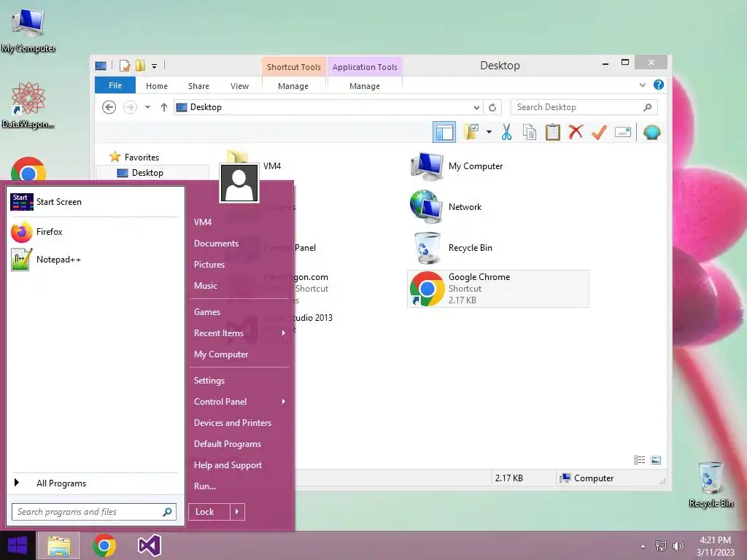Launch Firefox from Start menu

tap(96, 232)
